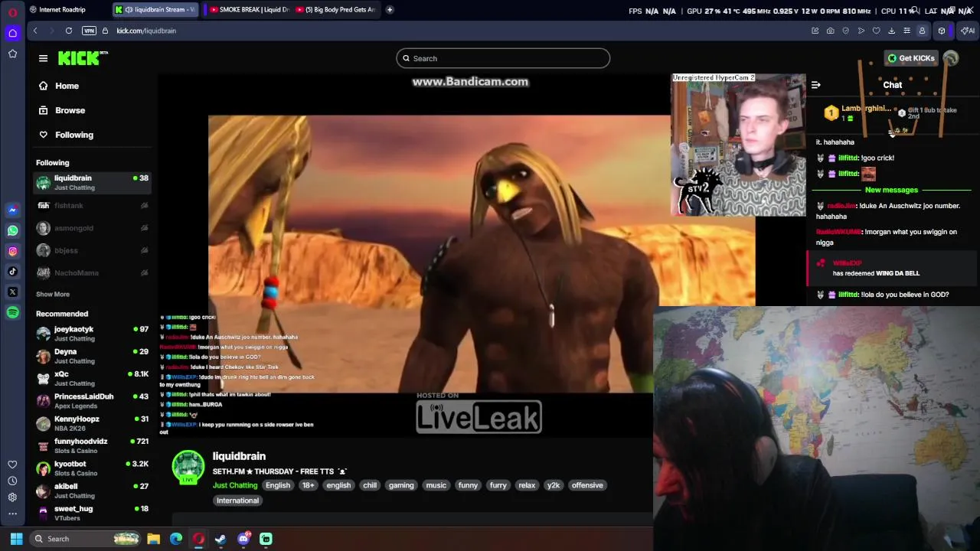The height and width of the screenshot is (551, 980).
Task: Open the user avatar menu
Action: pyautogui.click(x=951, y=58)
